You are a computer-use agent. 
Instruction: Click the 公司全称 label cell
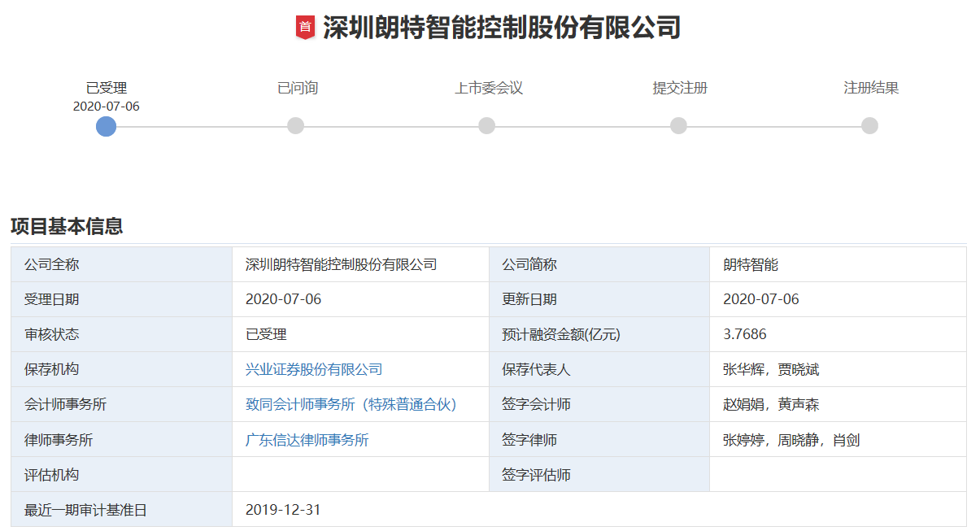[x=121, y=264]
